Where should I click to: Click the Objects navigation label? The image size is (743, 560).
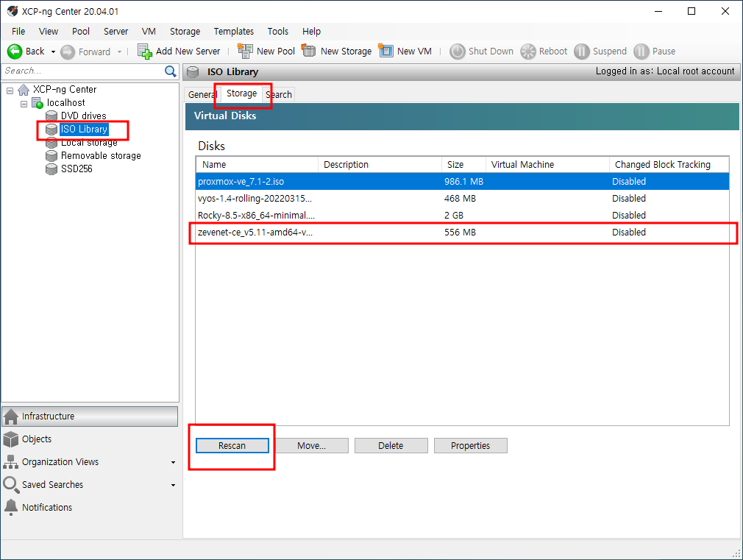(37, 439)
